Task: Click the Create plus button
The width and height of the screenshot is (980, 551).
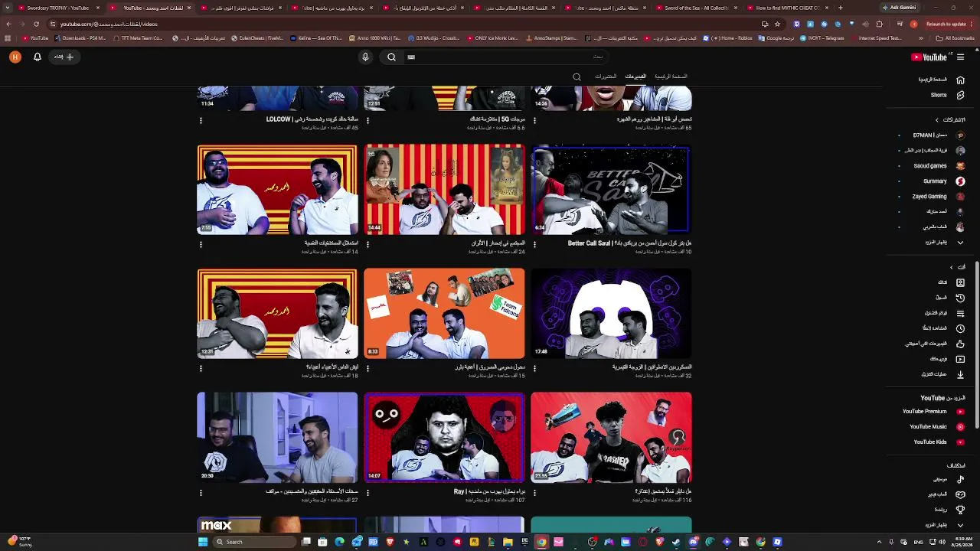Action: (x=64, y=57)
